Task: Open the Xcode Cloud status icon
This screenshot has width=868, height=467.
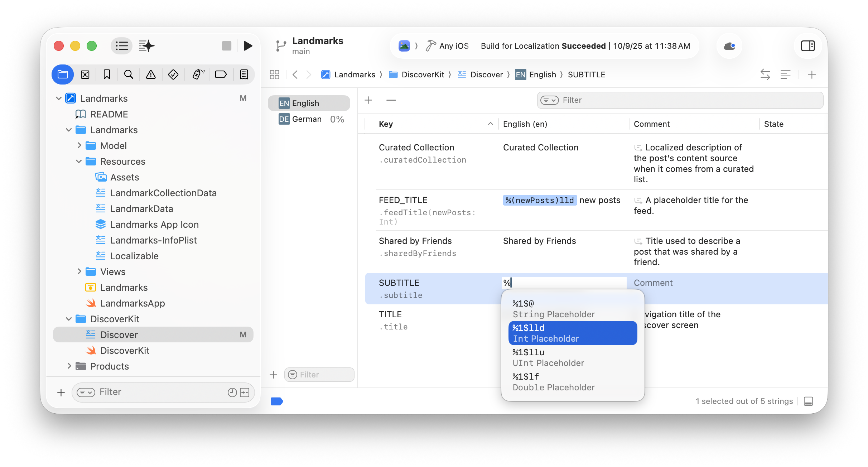Action: 729,46
